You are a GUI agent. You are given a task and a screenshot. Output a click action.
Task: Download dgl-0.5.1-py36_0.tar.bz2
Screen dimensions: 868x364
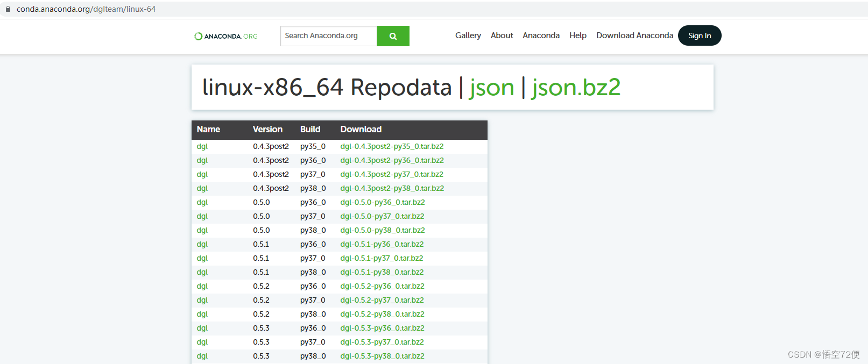tap(382, 244)
